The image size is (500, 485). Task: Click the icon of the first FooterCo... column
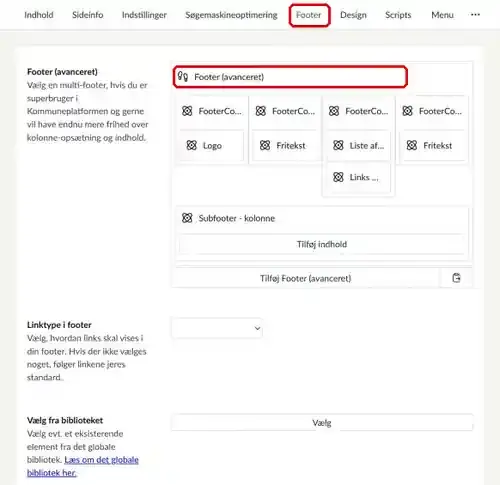[x=187, y=111]
